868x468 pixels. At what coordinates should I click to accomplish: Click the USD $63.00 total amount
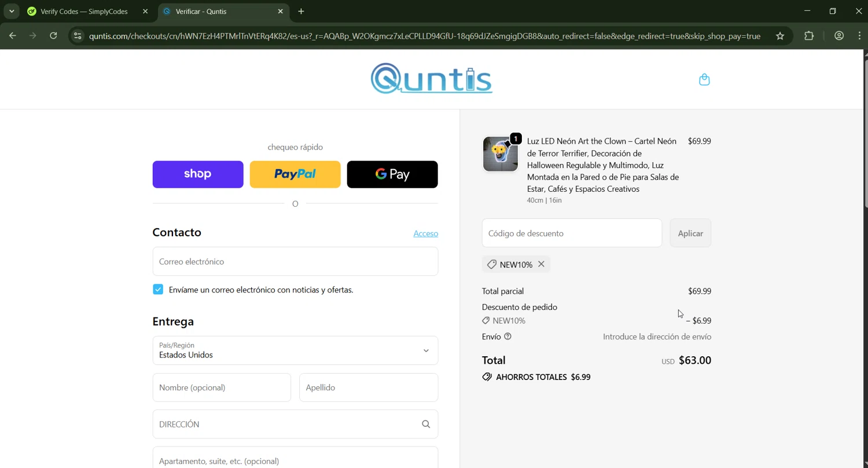pos(686,360)
